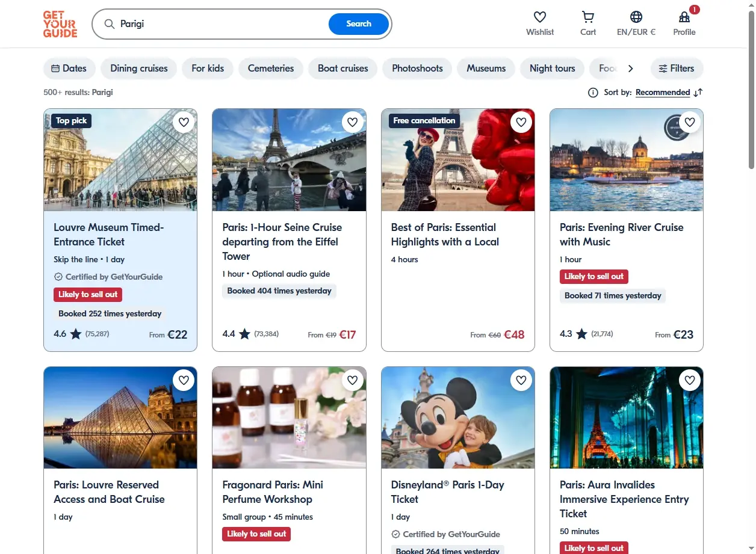Click the Parigi search input field
The height and width of the screenshot is (554, 756).
(223, 24)
